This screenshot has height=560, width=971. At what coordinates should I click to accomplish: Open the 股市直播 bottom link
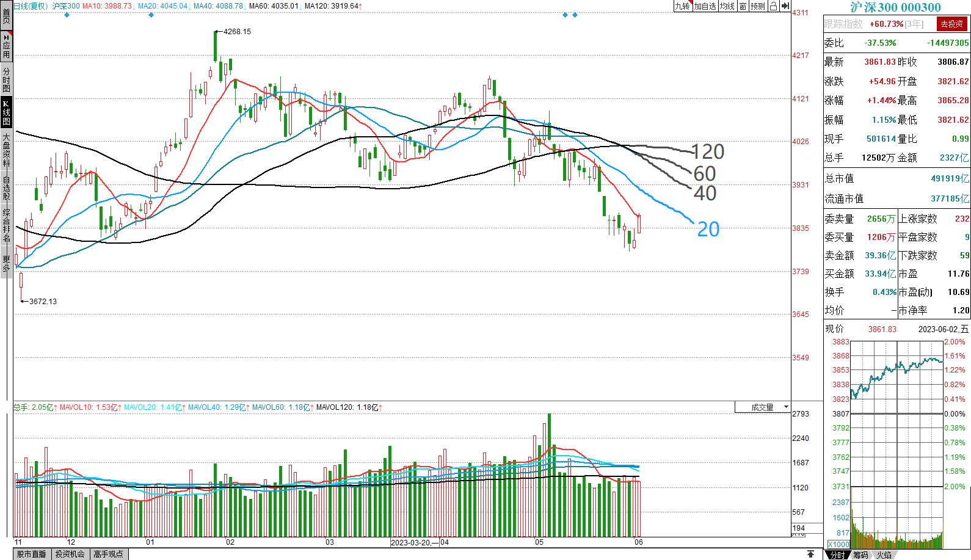coord(32,554)
